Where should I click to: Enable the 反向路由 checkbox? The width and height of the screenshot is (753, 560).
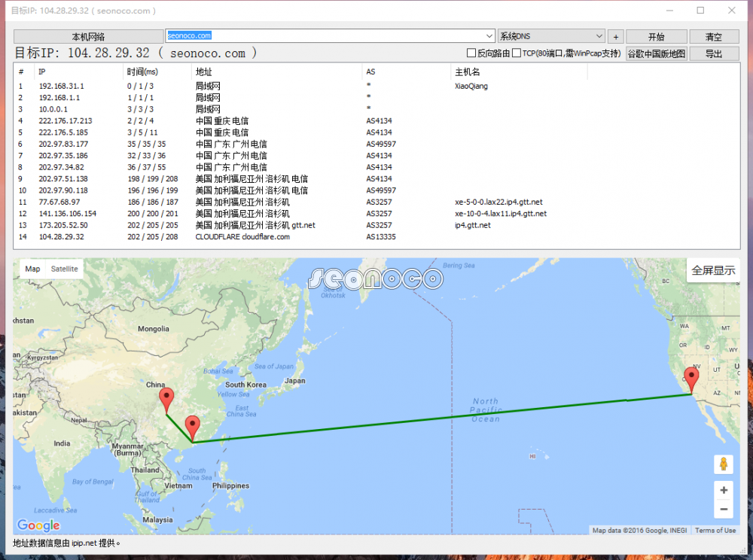[471, 53]
